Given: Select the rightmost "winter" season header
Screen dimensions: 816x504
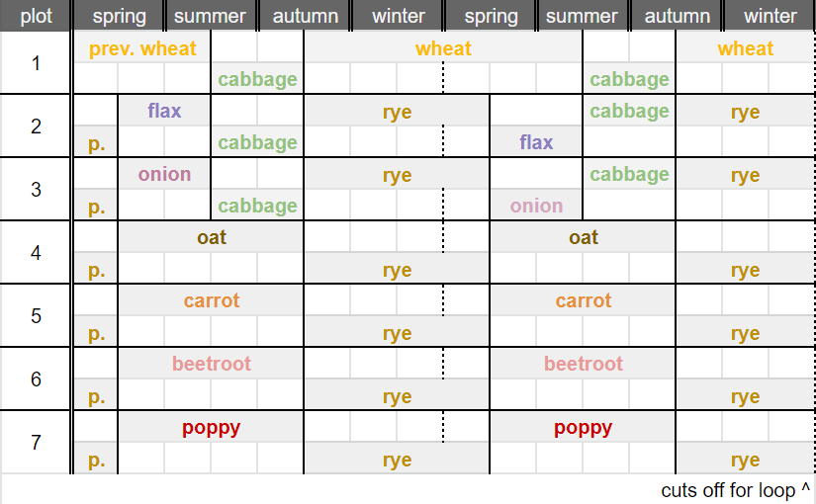Looking at the screenshot, I should (x=770, y=16).
